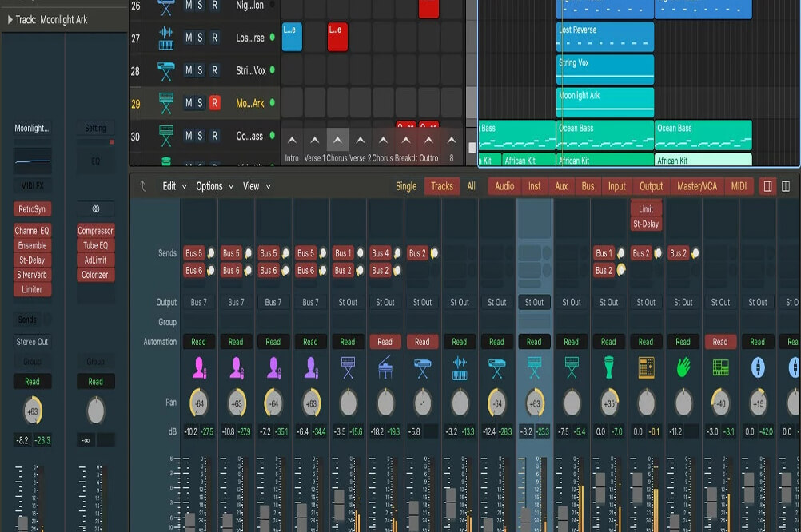
Task: Solo track 28 String Vox
Action: click(x=201, y=70)
